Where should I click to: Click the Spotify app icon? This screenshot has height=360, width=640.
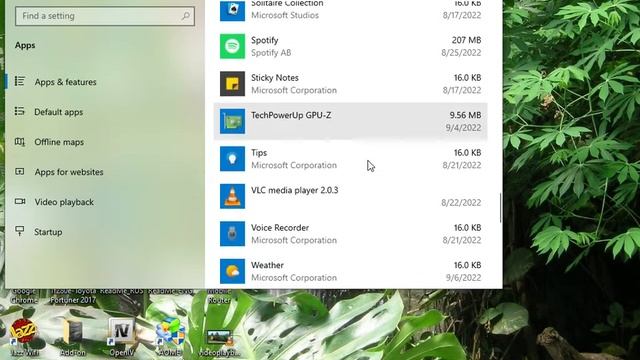(232, 46)
